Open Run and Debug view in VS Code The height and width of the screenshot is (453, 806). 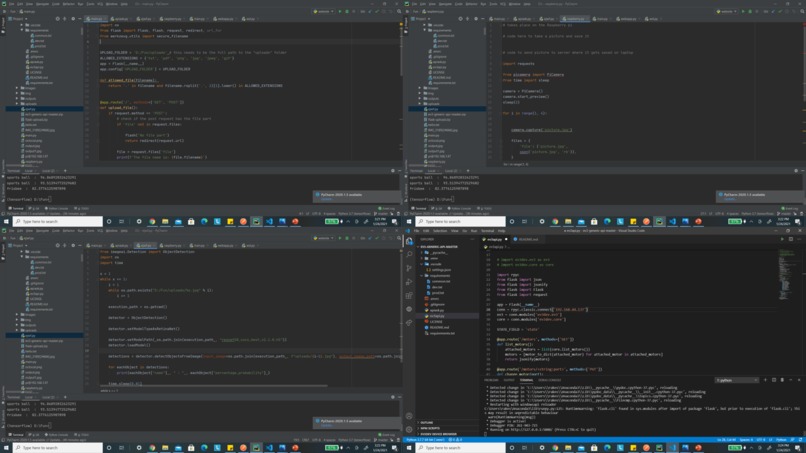pos(409,282)
